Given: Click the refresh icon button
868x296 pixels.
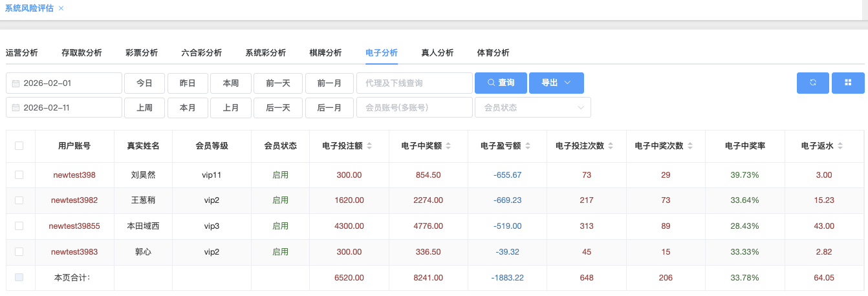Looking at the screenshot, I should click(x=812, y=83).
